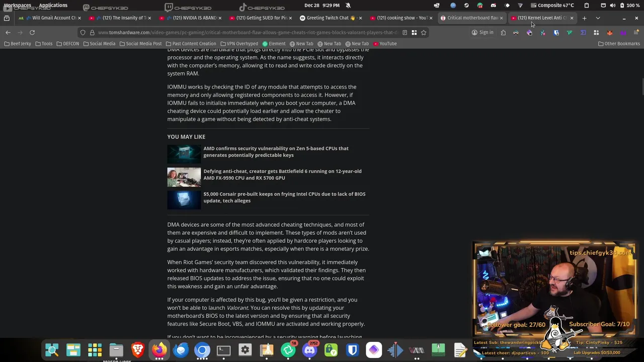Expand the Social Media Post folder
The image size is (644, 362).
click(140, 44)
